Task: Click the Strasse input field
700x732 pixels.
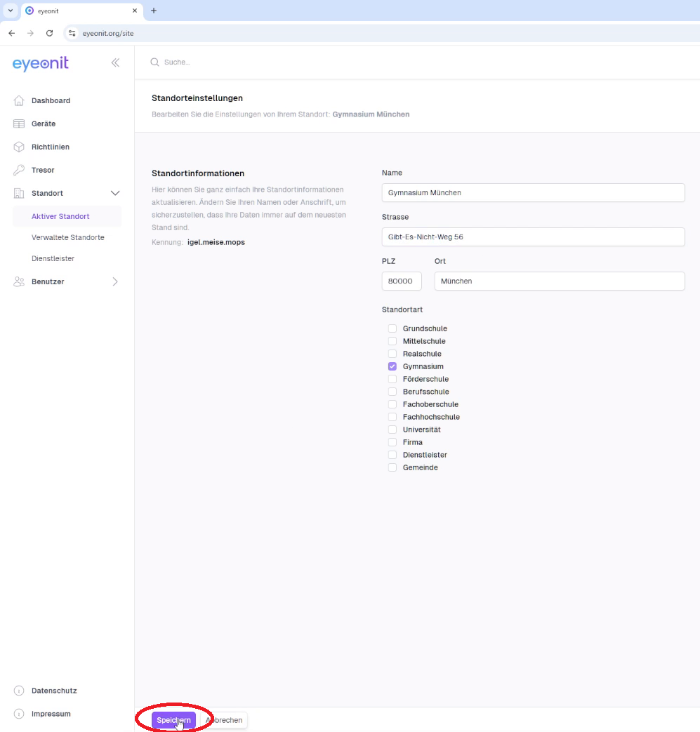Action: pyautogui.click(x=533, y=237)
